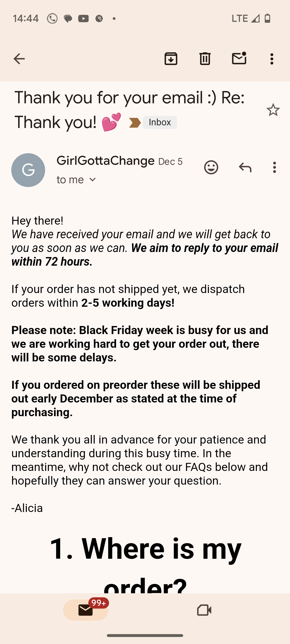Select the Inbox label chip
The height and width of the screenshot is (644, 290).
(x=160, y=122)
